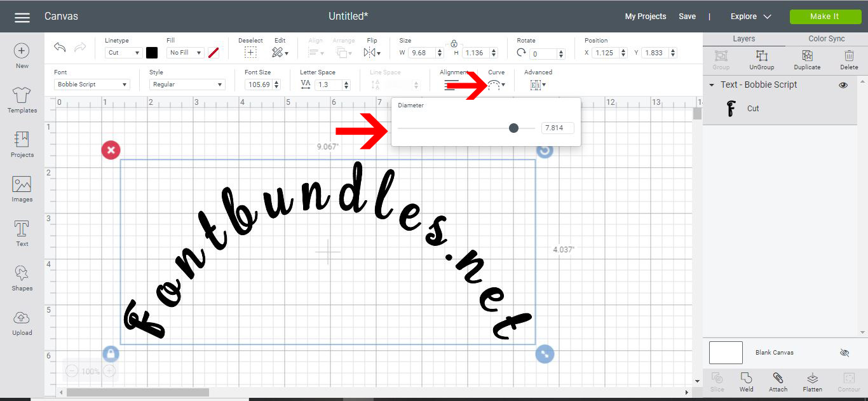The width and height of the screenshot is (868, 401).
Task: Click the black linetype color swatch
Action: point(152,53)
